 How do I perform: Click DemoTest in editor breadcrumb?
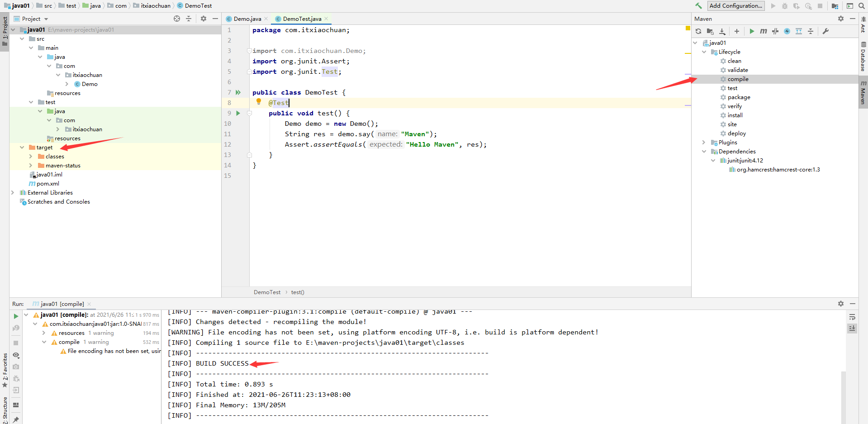pos(267,292)
